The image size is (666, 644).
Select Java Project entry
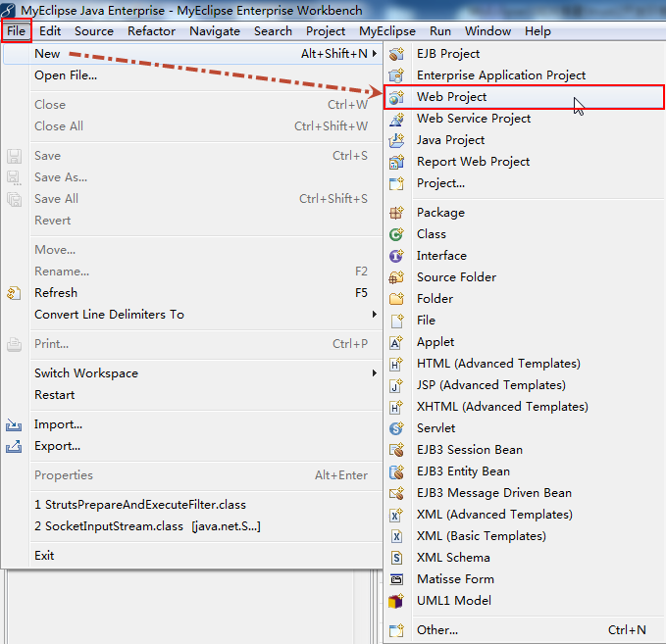click(524, 139)
